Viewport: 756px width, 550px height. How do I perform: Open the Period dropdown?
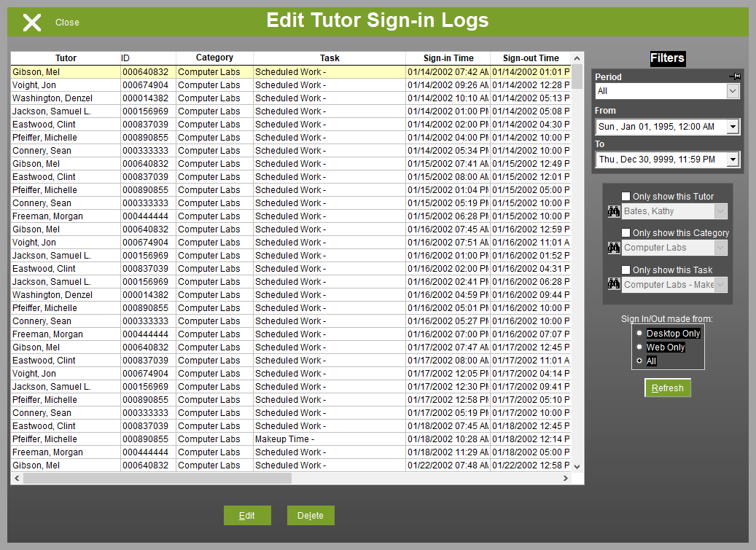[x=733, y=91]
